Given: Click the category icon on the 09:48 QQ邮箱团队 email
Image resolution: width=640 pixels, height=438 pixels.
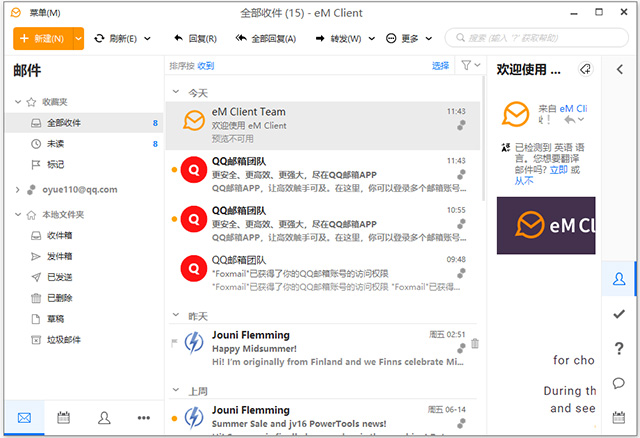Looking at the screenshot, I should pyautogui.click(x=461, y=273).
